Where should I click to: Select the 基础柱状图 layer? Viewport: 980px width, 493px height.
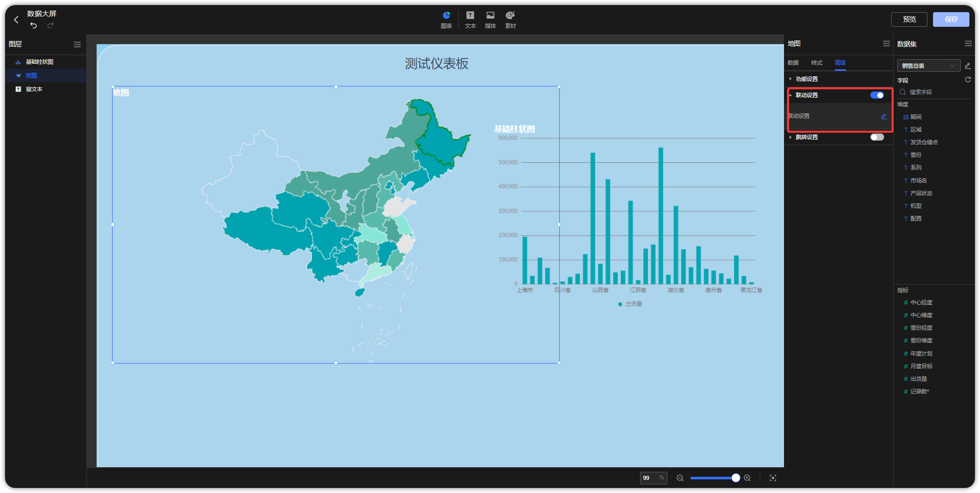click(x=46, y=62)
